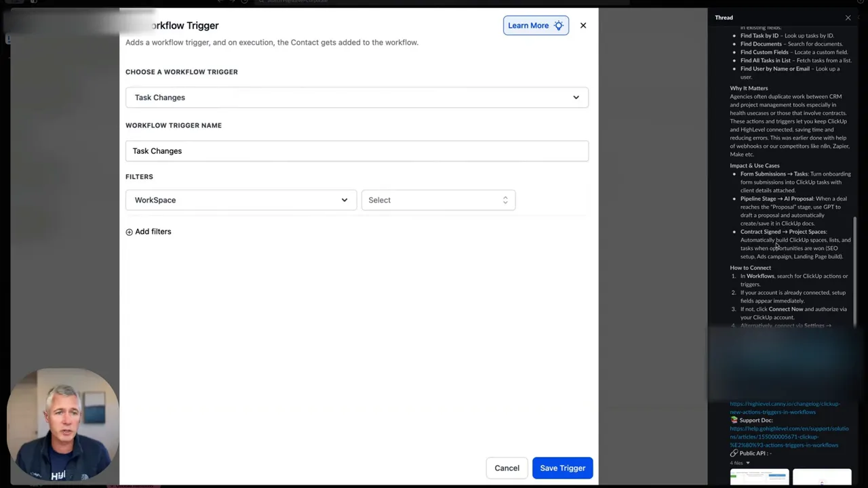Close the Thread panel
868x488 pixels.
point(848,18)
